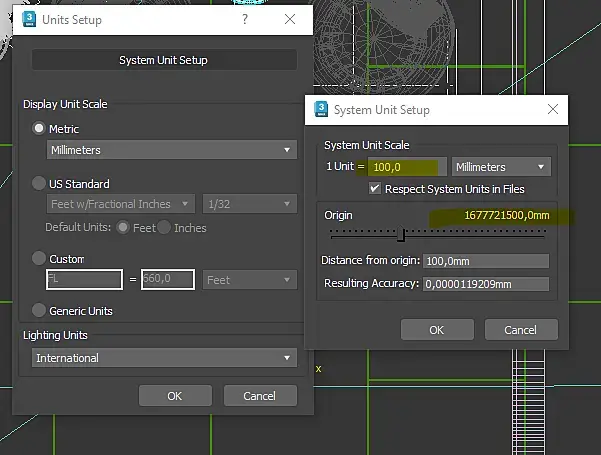This screenshot has width=601, height=455.
Task: Click the 3ds Max icon in Units Setup title bar
Action: point(29,19)
